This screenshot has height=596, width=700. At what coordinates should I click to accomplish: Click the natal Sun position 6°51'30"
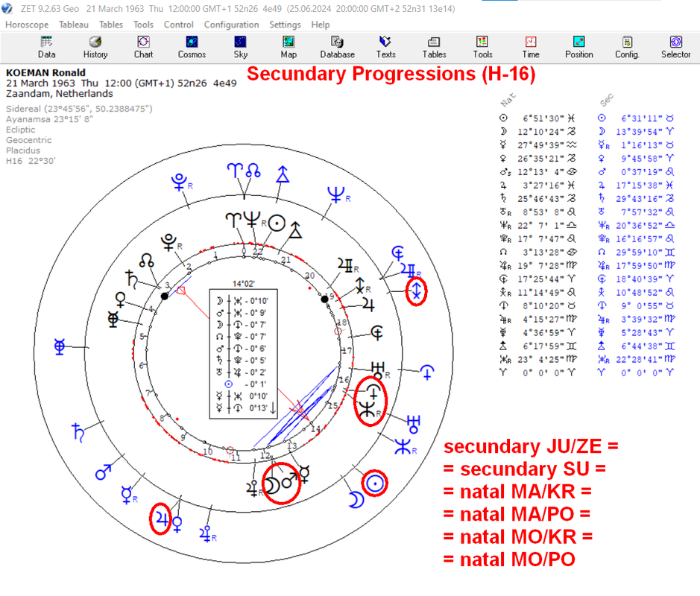point(543,118)
